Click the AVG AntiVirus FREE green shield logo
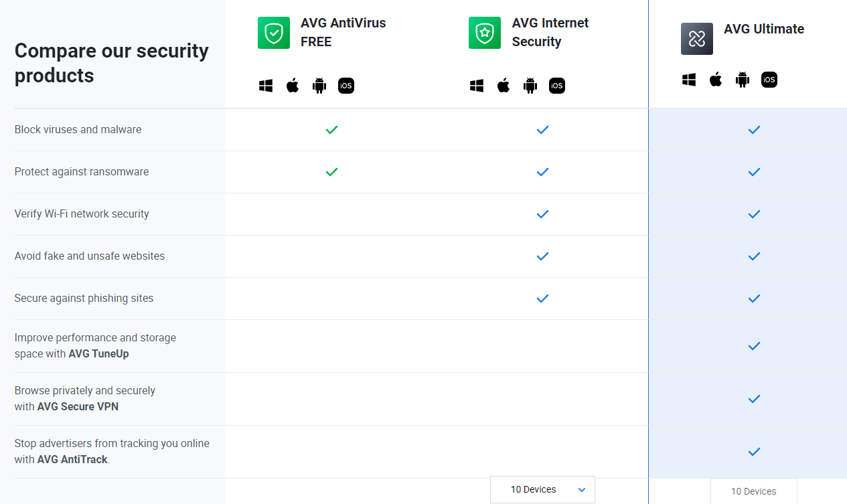 pyautogui.click(x=274, y=33)
